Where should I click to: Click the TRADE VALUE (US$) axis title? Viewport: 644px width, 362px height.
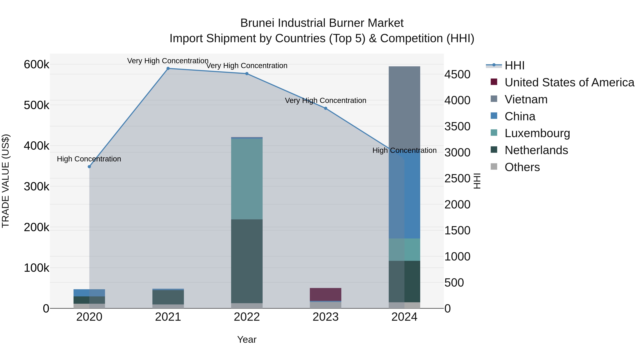(x=6, y=181)
